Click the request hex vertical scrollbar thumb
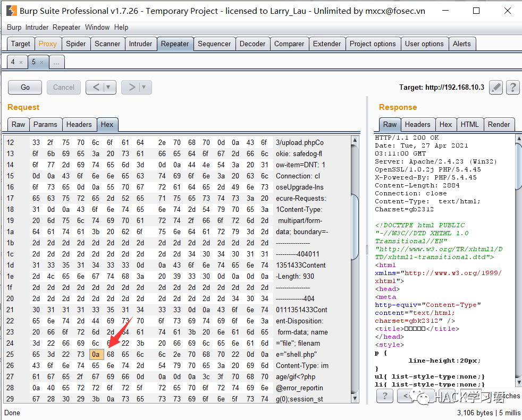522x420 pixels. pyautogui.click(x=355, y=227)
